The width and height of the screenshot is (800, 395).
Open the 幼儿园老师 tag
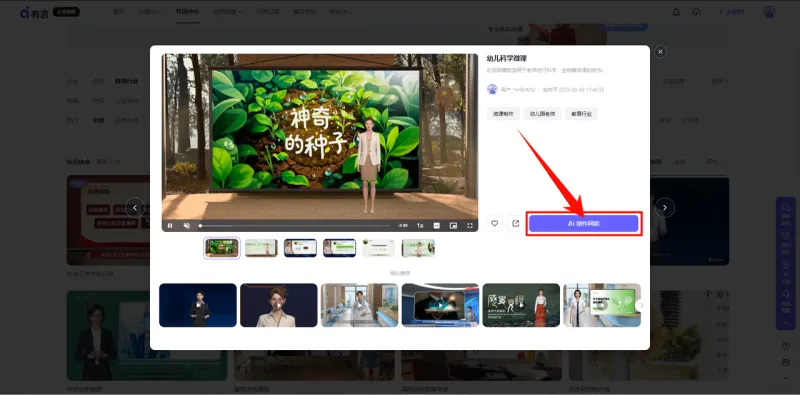pos(542,114)
